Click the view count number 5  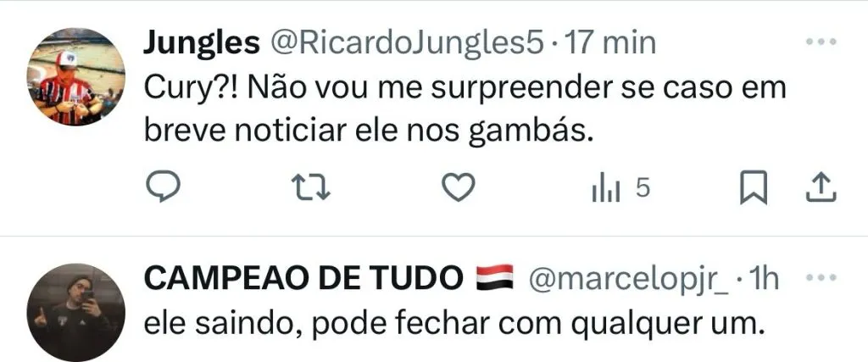(643, 189)
